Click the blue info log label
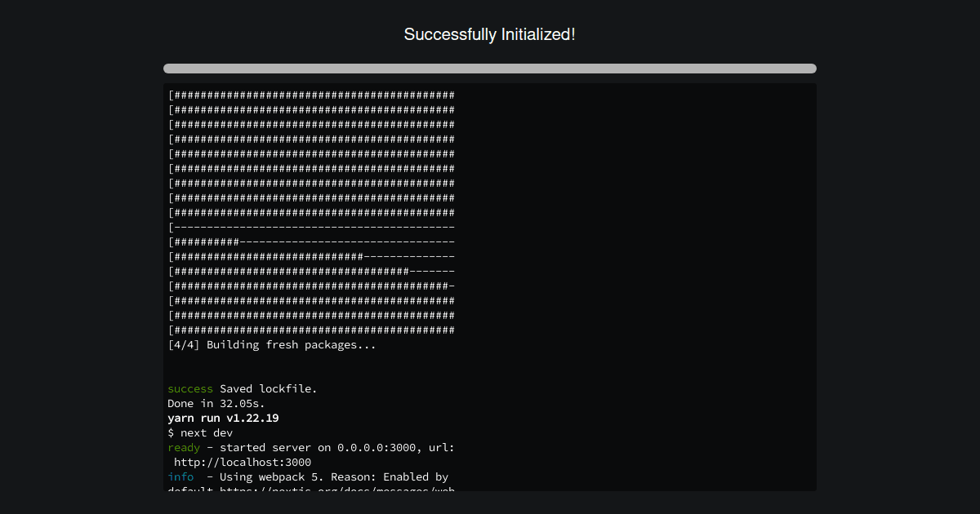980x514 pixels. (x=180, y=476)
